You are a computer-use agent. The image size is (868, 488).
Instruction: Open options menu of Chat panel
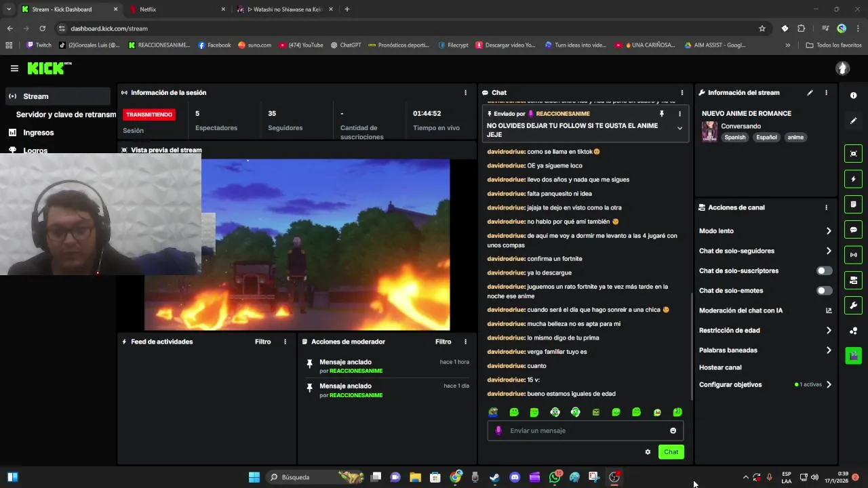682,93
